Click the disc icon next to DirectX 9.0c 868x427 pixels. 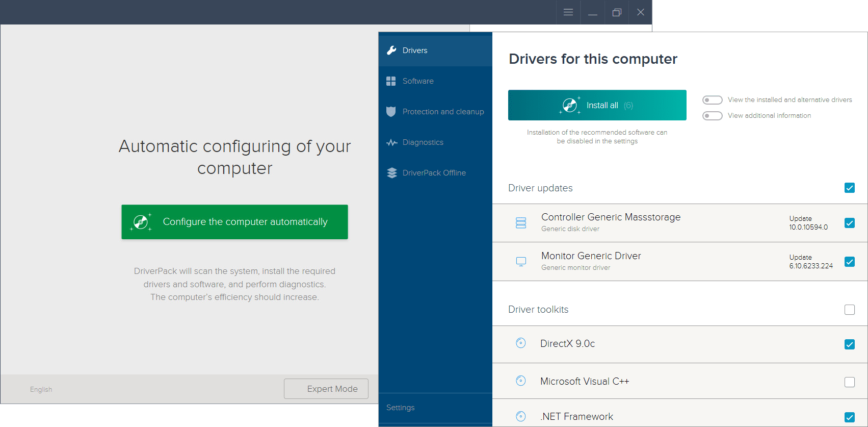[x=520, y=343]
